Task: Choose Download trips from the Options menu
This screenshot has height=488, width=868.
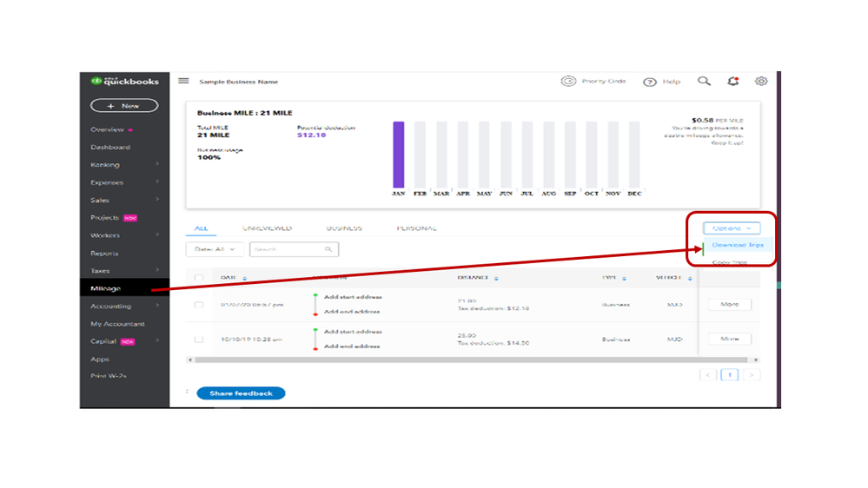Action: [x=737, y=246]
